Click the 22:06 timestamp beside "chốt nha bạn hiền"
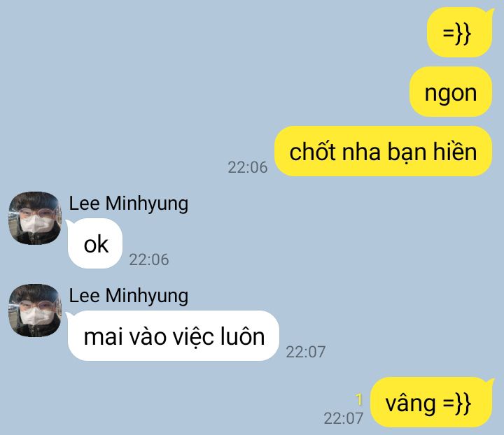 (248, 167)
